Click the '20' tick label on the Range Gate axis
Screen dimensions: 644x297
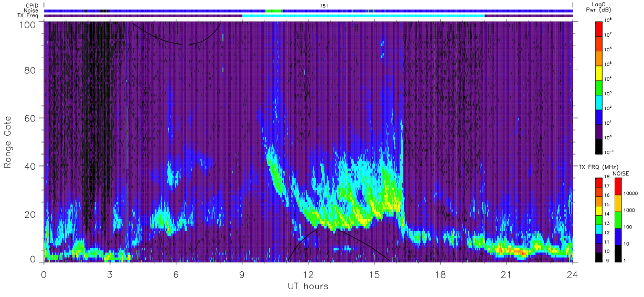(x=30, y=214)
